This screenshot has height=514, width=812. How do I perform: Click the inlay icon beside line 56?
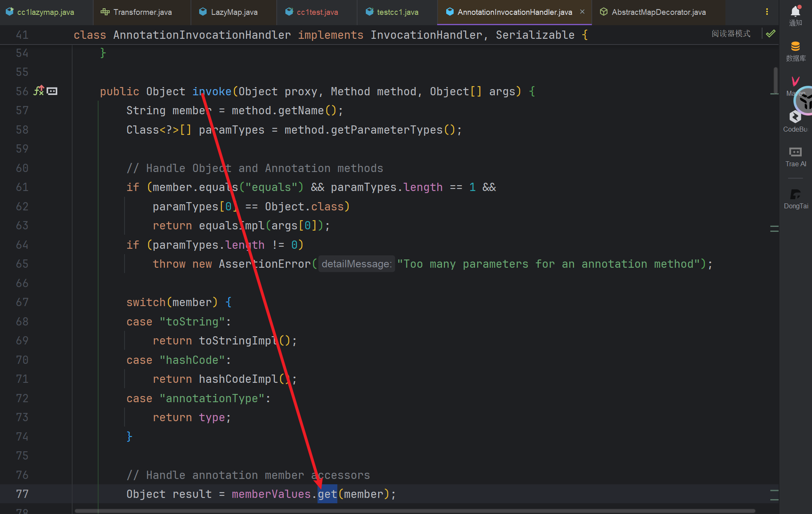pos(52,91)
